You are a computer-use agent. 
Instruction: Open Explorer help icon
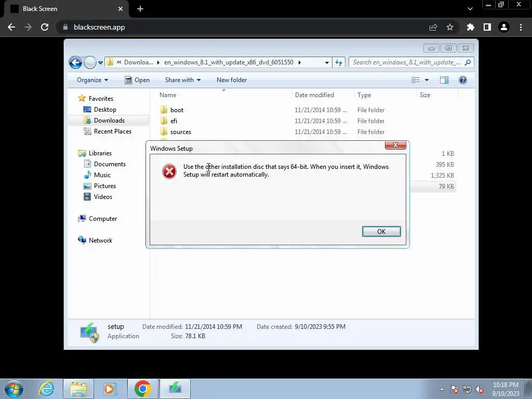click(463, 80)
